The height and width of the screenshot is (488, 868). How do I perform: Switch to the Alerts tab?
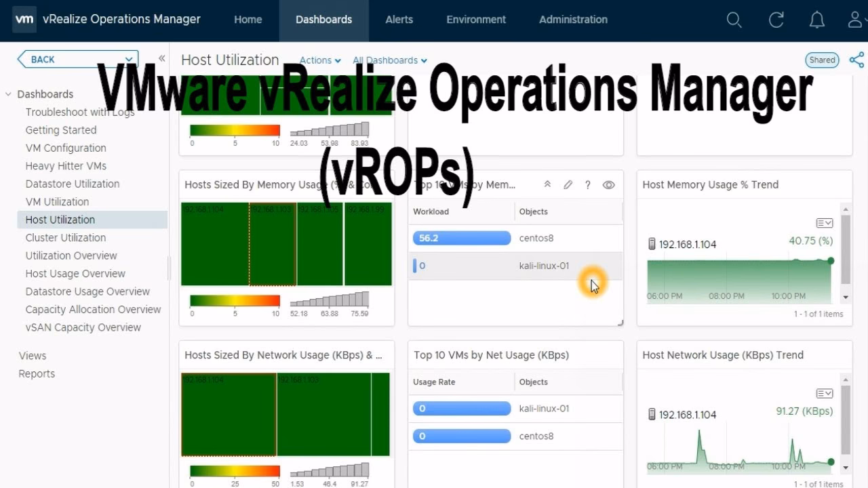click(x=399, y=20)
